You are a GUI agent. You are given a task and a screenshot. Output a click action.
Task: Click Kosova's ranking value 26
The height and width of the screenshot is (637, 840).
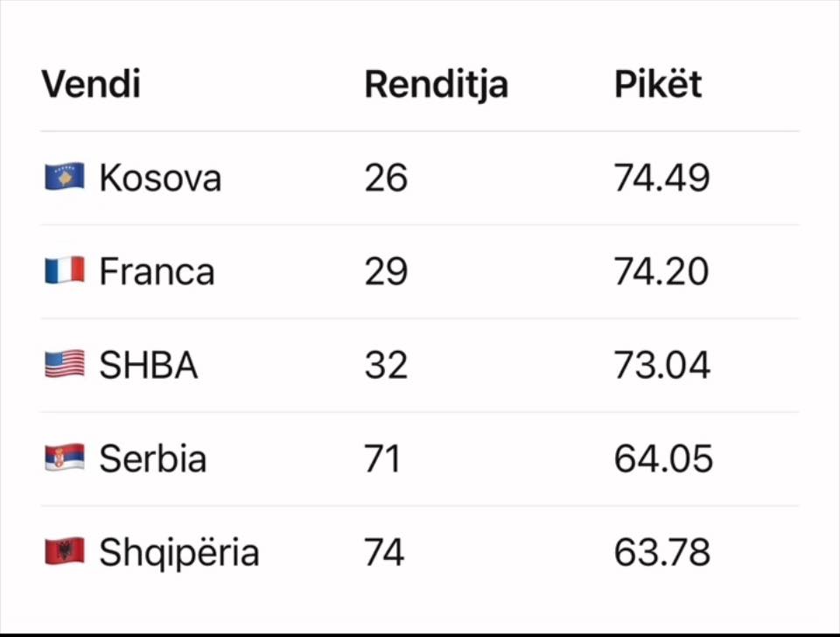386,178
